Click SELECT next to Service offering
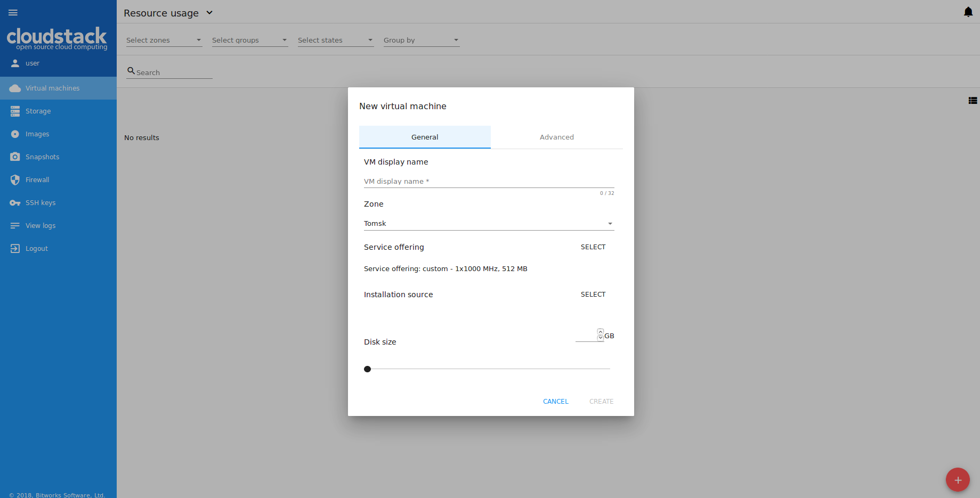The width and height of the screenshot is (980, 498). coord(593,247)
